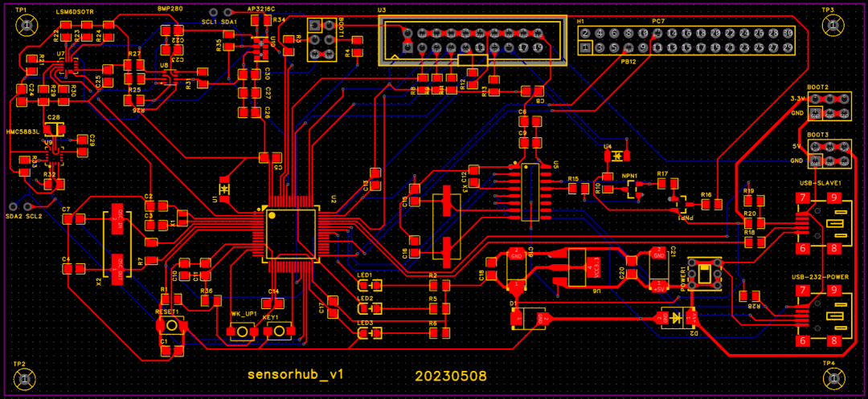Click pad 6 of USB-SLAVE1
The width and height of the screenshot is (868, 399).
(x=803, y=249)
